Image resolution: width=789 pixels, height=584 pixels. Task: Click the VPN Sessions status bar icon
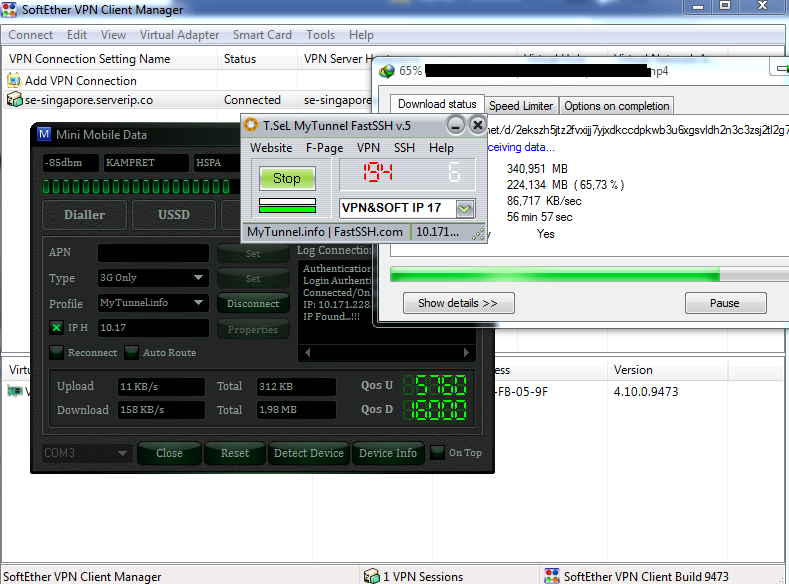coord(371,576)
